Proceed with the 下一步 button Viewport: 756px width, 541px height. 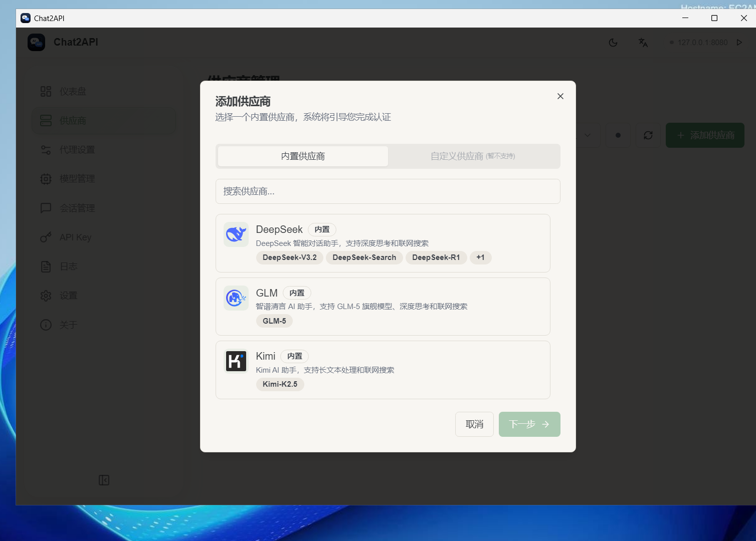click(529, 424)
